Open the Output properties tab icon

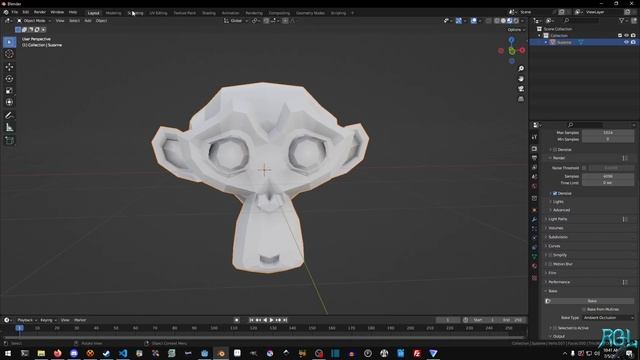tap(534, 158)
